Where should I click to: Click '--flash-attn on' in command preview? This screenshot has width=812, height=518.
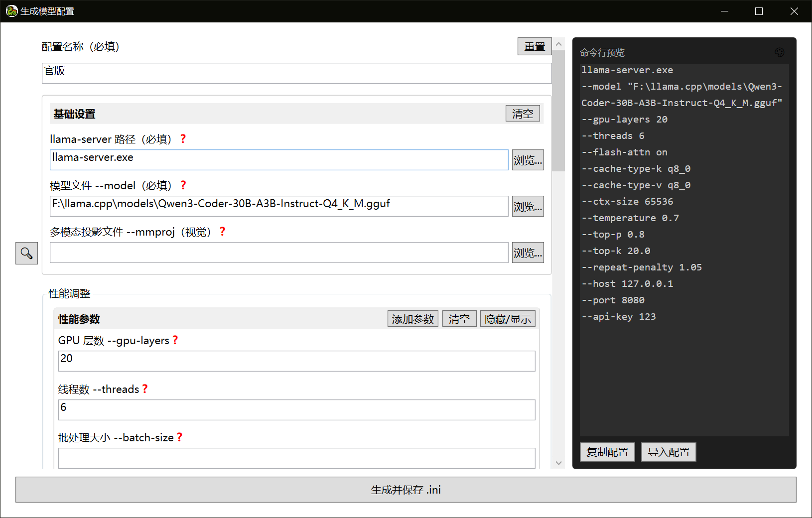pos(624,152)
